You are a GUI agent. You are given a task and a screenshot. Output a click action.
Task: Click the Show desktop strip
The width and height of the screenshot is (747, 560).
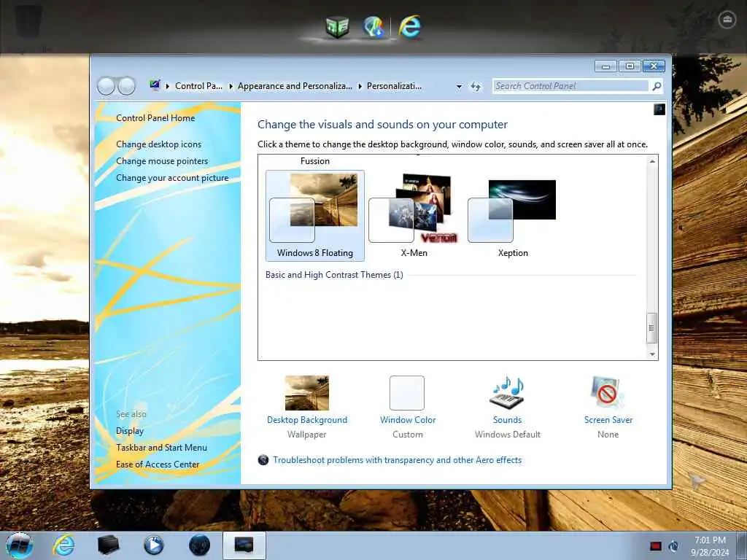(742, 545)
